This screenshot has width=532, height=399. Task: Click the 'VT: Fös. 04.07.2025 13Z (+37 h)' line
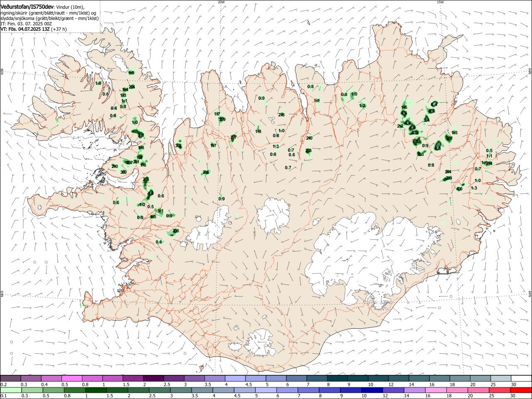34,29
